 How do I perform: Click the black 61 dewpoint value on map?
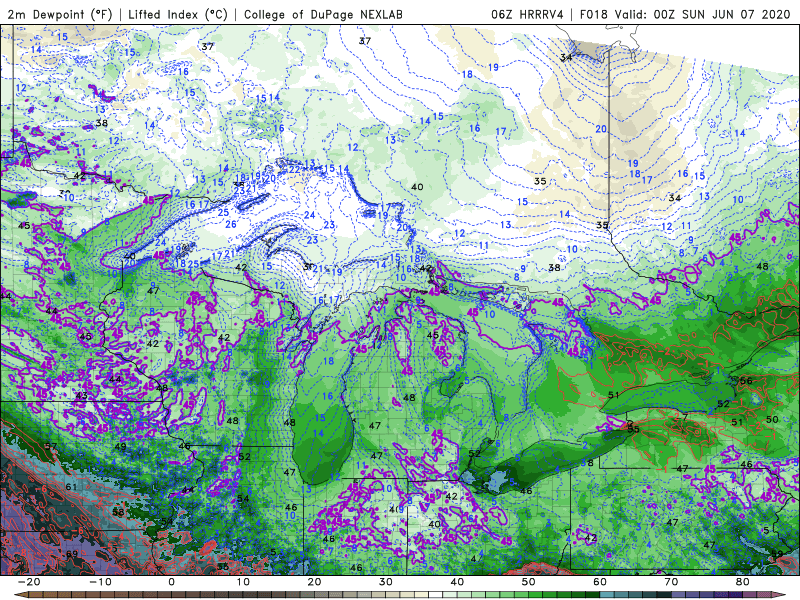[x=71, y=487]
